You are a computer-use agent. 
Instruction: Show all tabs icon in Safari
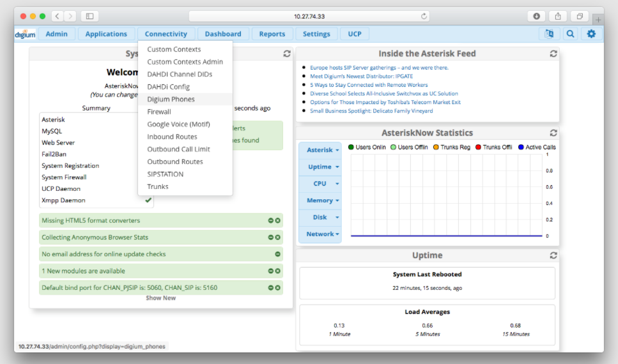coord(580,16)
